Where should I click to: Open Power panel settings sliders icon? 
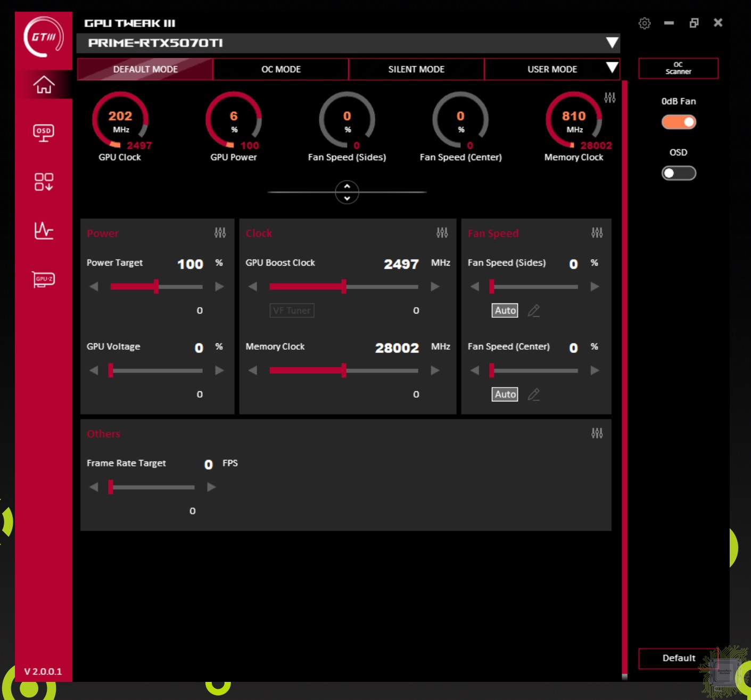pos(220,233)
